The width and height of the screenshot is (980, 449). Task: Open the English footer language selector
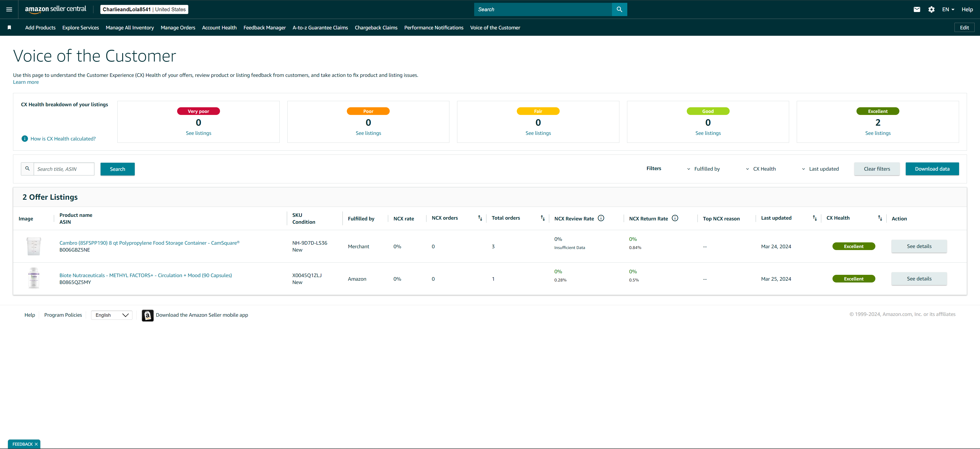112,315
